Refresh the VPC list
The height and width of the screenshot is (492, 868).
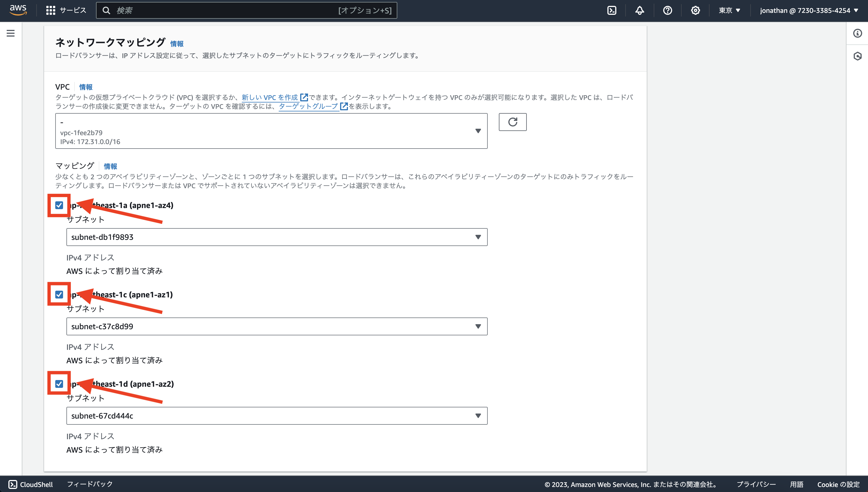click(x=513, y=122)
